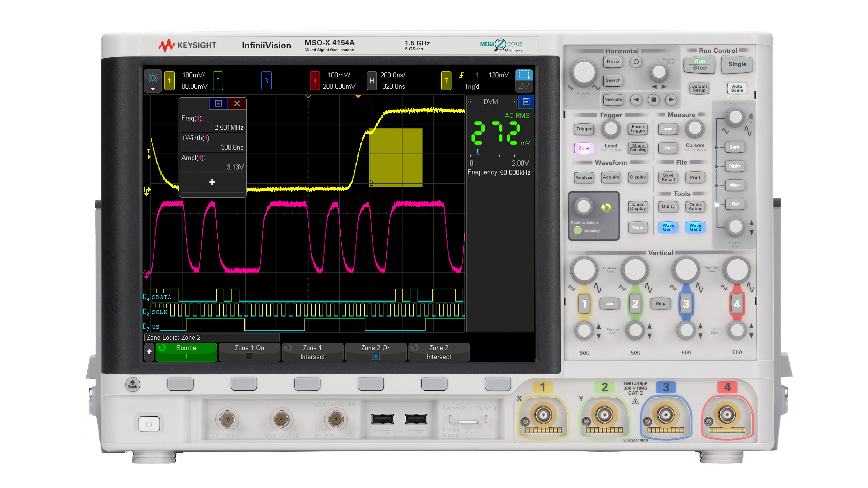This screenshot has height=488, width=868.
Task: Toggle the Wave Gen1 key
Action: click(668, 228)
